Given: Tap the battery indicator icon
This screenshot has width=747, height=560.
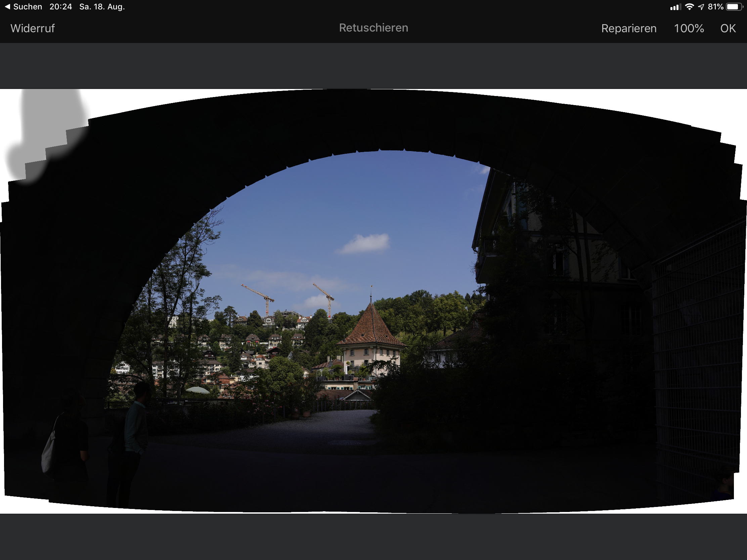Looking at the screenshot, I should [734, 7].
